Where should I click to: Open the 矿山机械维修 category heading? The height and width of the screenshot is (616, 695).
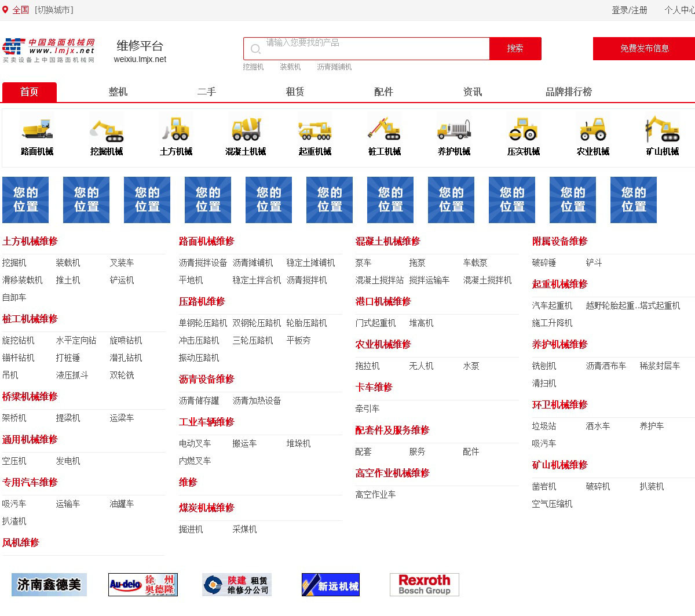(x=560, y=465)
